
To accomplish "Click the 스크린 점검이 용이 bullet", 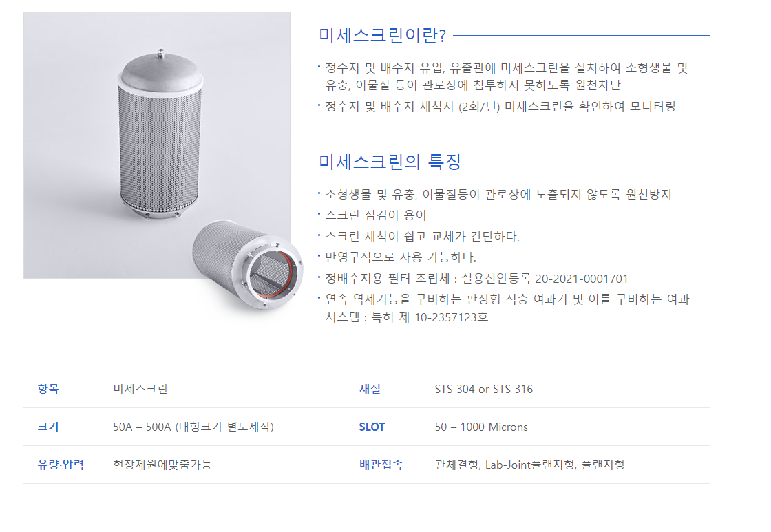I will click(x=376, y=215).
